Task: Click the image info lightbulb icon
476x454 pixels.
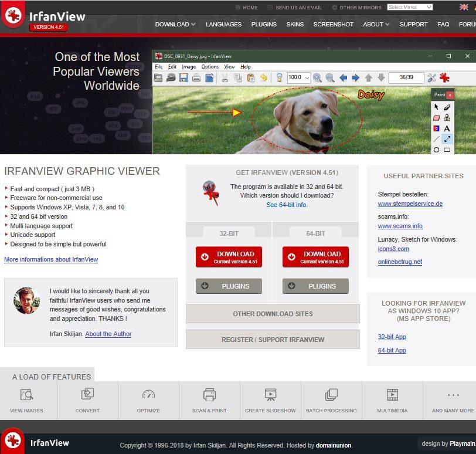Action: (279, 78)
